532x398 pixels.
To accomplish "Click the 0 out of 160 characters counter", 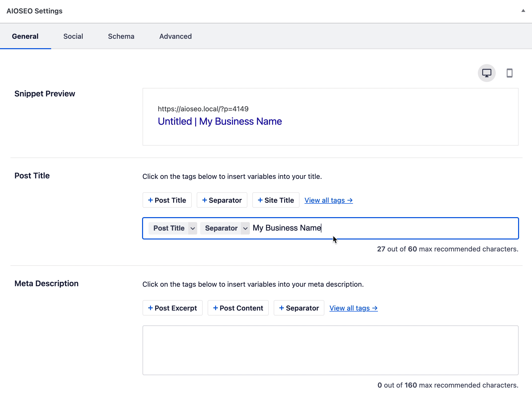I will click(448, 385).
